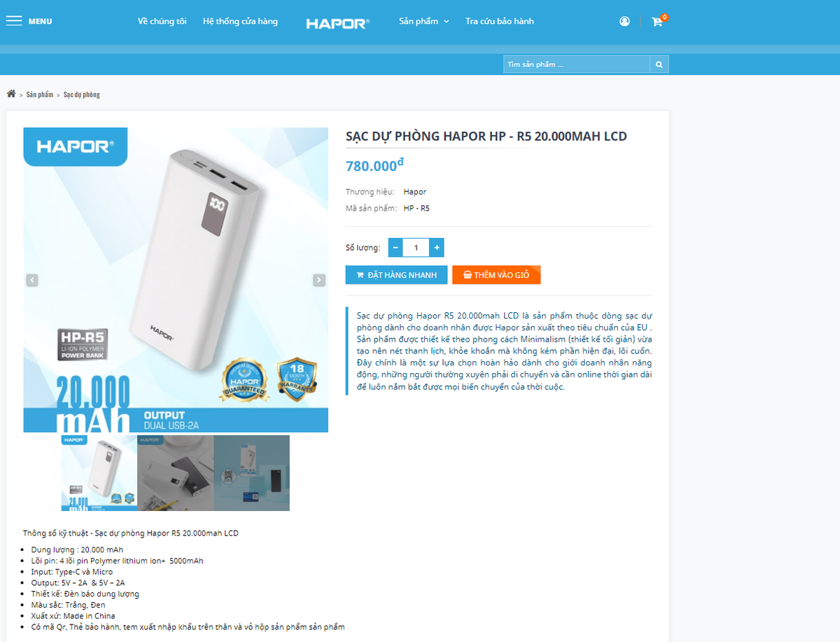Open the shopping cart icon
The width and height of the screenshot is (840, 642).
(657, 22)
